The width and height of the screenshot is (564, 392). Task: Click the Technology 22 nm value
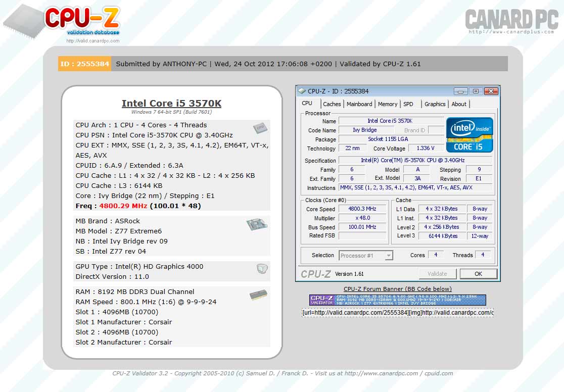(x=353, y=148)
